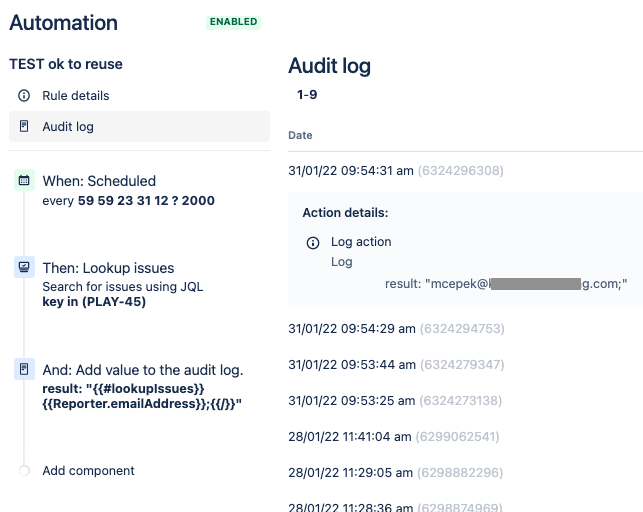This screenshot has height=512, width=643.
Task: Click the Add value to audit log icon
Action: (x=24, y=369)
